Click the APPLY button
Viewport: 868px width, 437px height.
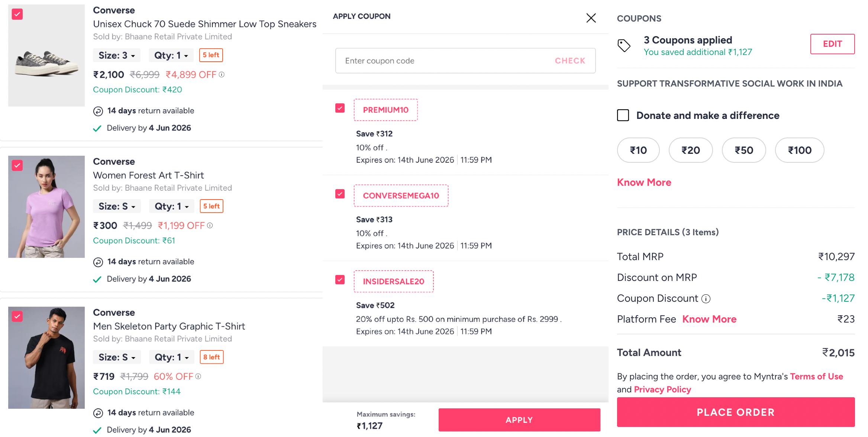(519, 420)
